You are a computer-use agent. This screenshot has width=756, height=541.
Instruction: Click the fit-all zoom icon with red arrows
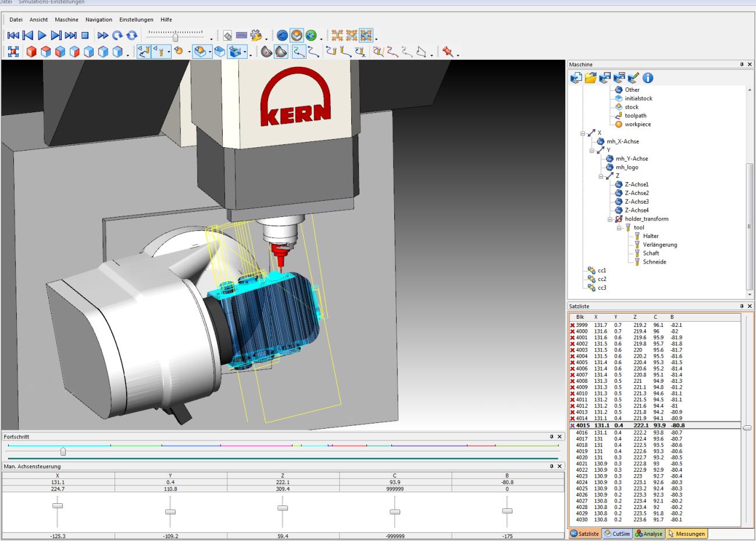point(13,52)
